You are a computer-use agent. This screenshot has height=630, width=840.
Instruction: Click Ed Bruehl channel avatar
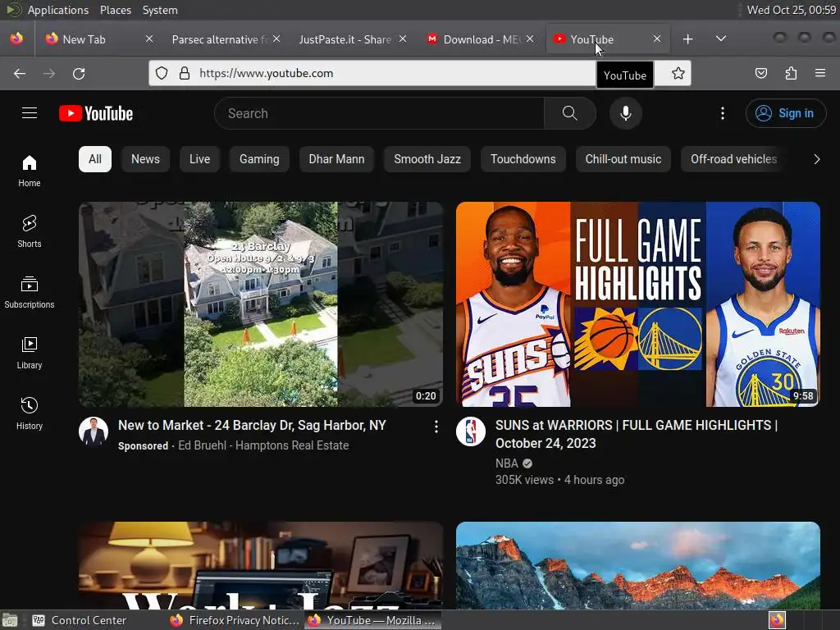94,431
